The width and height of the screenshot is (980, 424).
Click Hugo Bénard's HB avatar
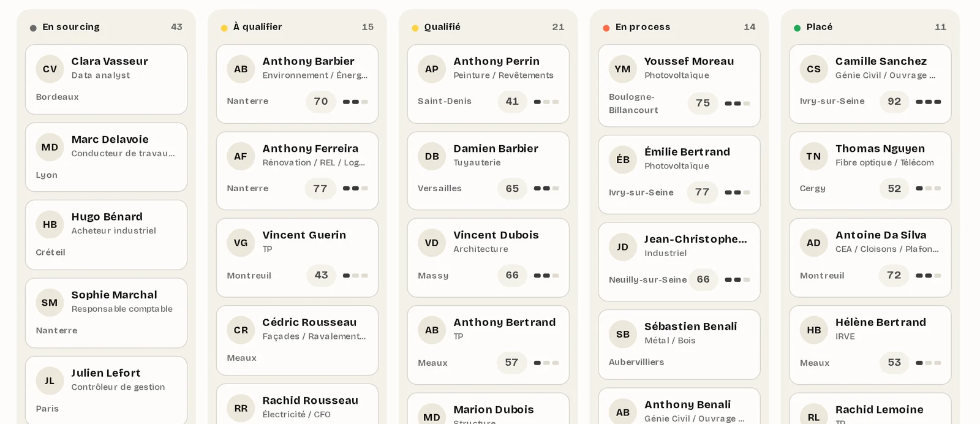coord(50,225)
